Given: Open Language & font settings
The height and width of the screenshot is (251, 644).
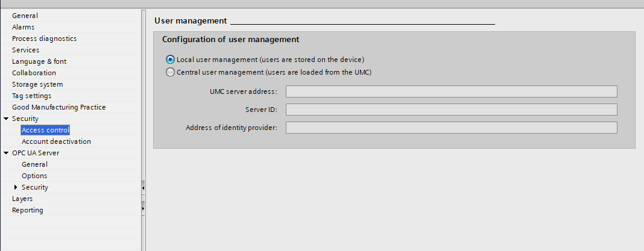Looking at the screenshot, I should 39,61.
